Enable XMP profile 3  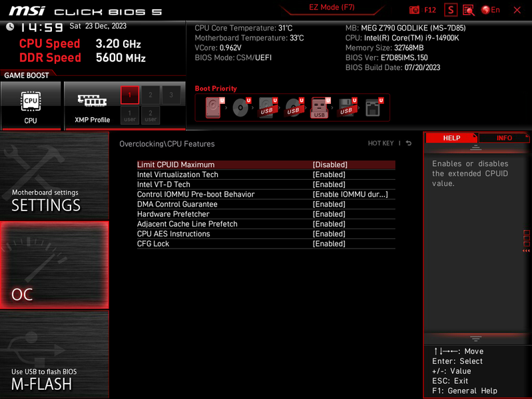pos(171,95)
